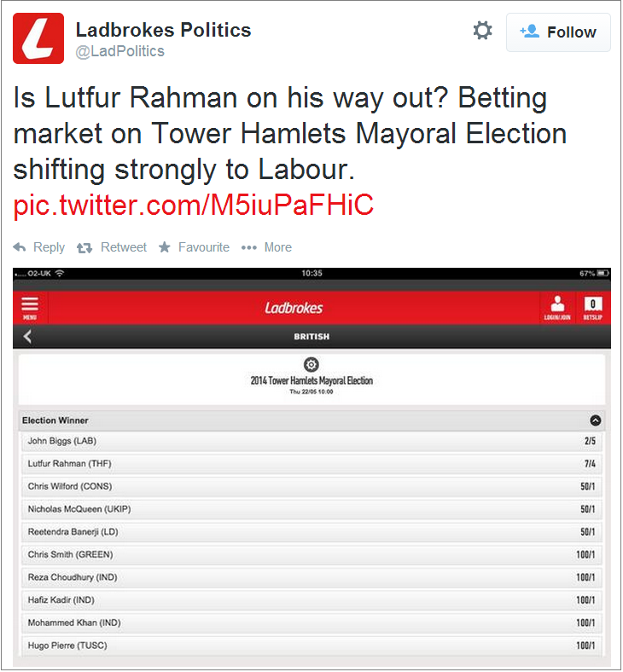The height and width of the screenshot is (672, 623).
Task: Select John Biggs (LAB) at 2/5
Action: (x=311, y=441)
